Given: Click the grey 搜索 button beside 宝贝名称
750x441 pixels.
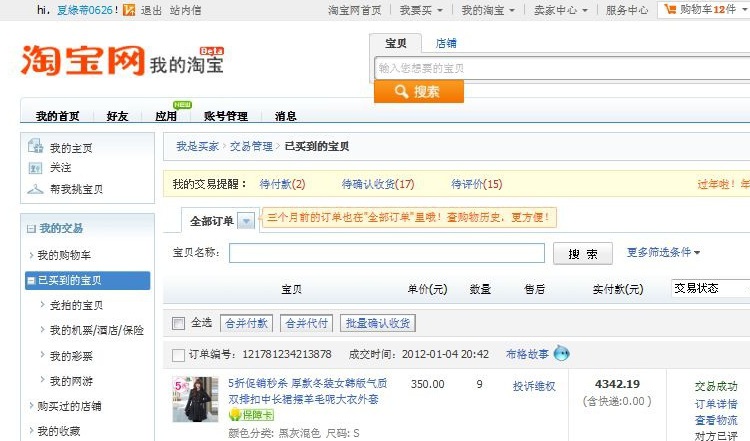Looking at the screenshot, I should coord(583,254).
